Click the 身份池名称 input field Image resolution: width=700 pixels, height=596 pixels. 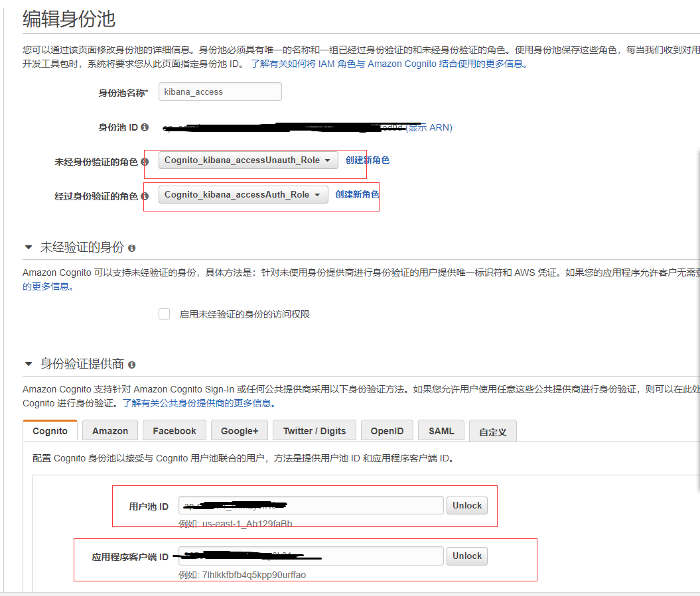[220, 91]
